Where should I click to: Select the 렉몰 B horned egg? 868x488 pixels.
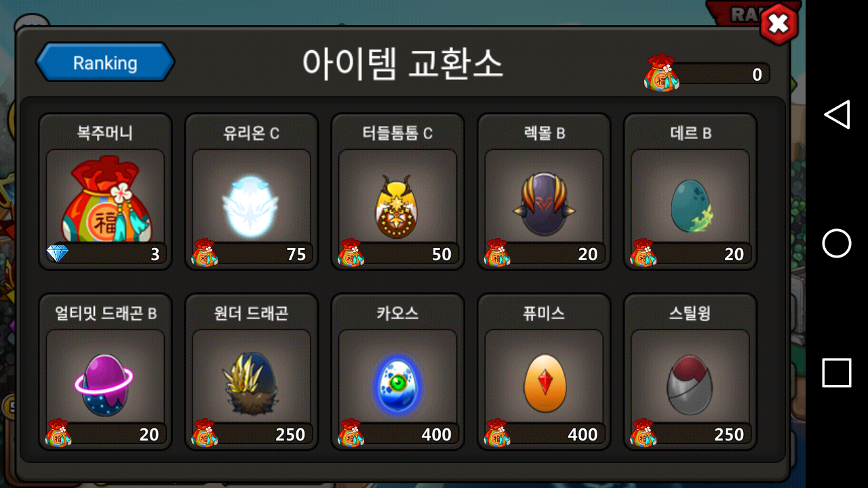tap(544, 203)
